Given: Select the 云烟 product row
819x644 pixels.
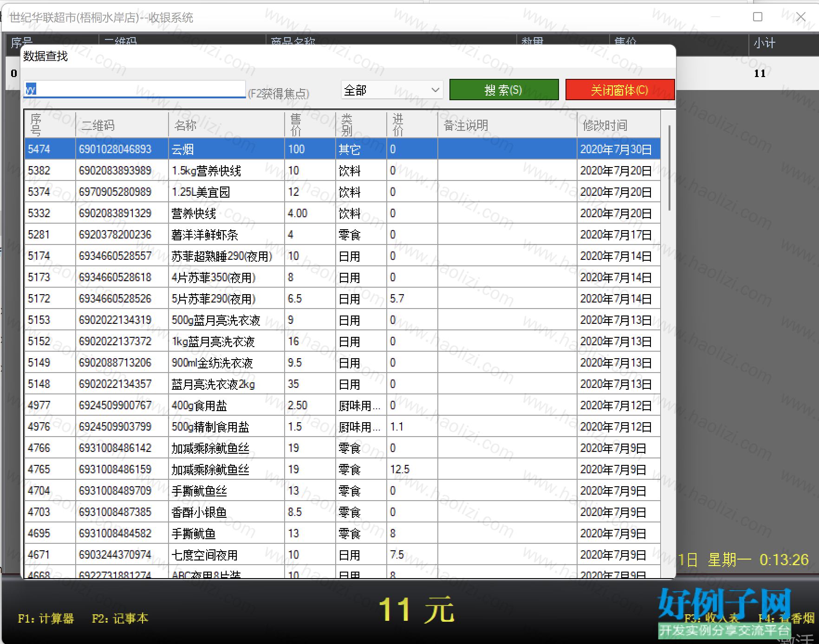Looking at the screenshot, I should click(342, 149).
